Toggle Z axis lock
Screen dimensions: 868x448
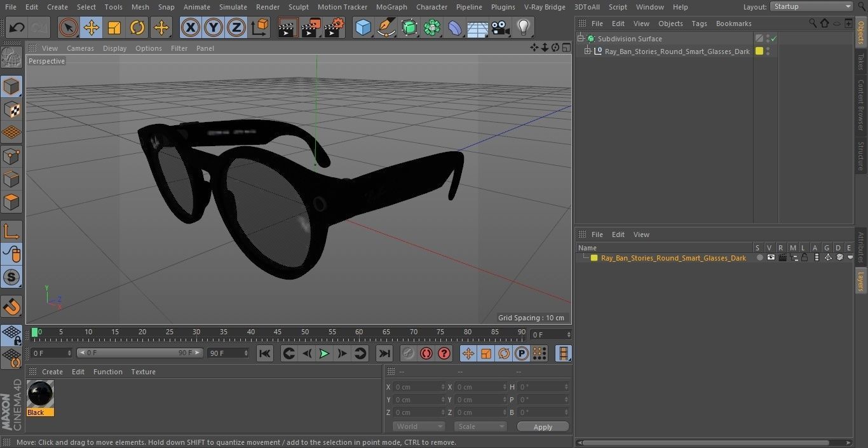pyautogui.click(x=236, y=28)
